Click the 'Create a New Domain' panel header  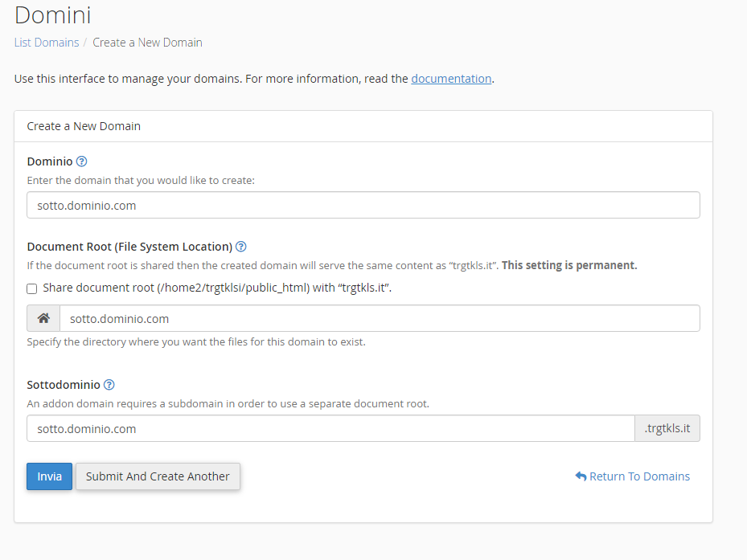pos(84,126)
